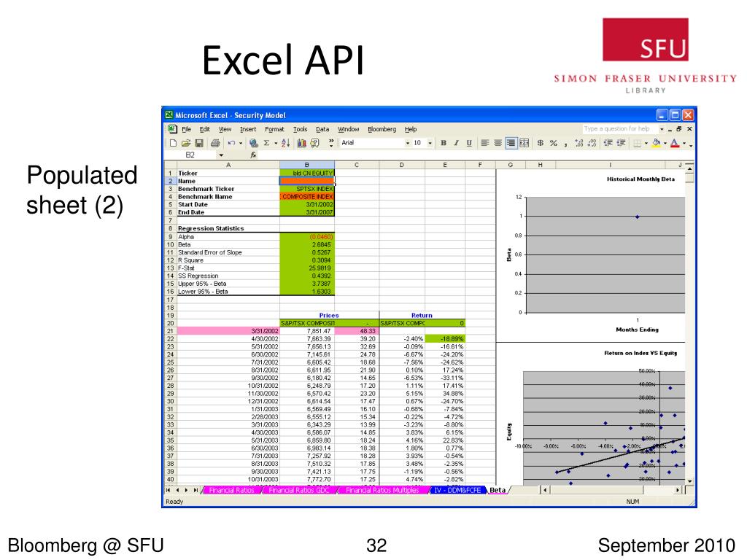Open the Data menu
Image resolution: width=747 pixels, height=560 pixels.
click(x=322, y=129)
